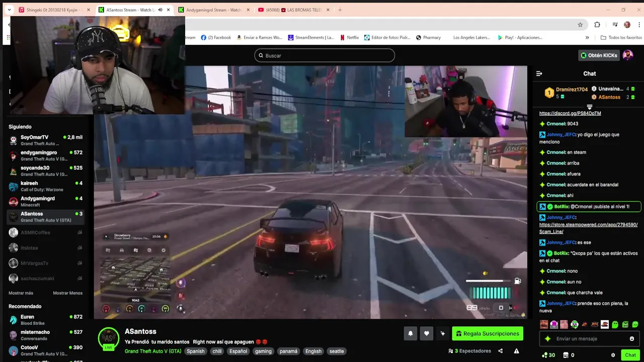
Task: Click the heart follow icon below stream
Action: (x=427, y=333)
